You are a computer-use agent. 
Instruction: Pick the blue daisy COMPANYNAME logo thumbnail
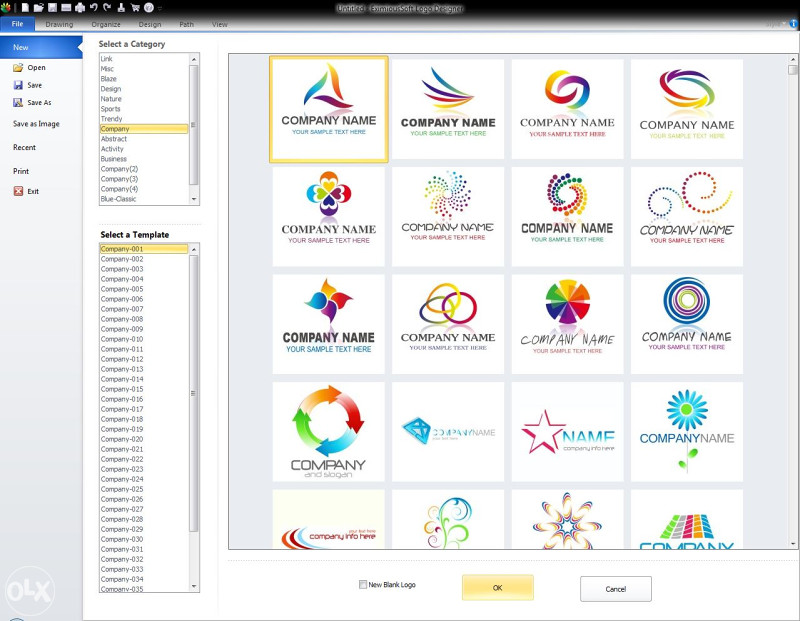(x=687, y=432)
